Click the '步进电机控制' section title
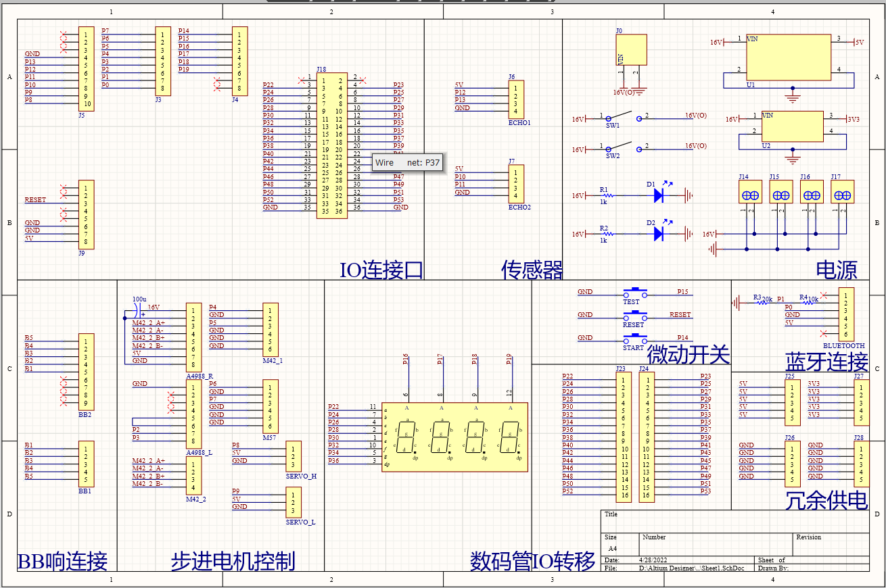Screen dimensions: 886x588 233,562
